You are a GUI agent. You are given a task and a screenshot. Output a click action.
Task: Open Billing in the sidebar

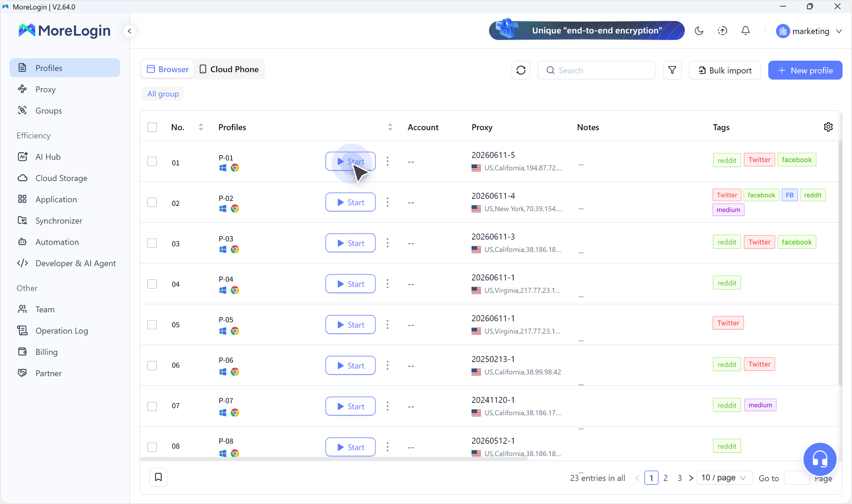(x=65, y=352)
